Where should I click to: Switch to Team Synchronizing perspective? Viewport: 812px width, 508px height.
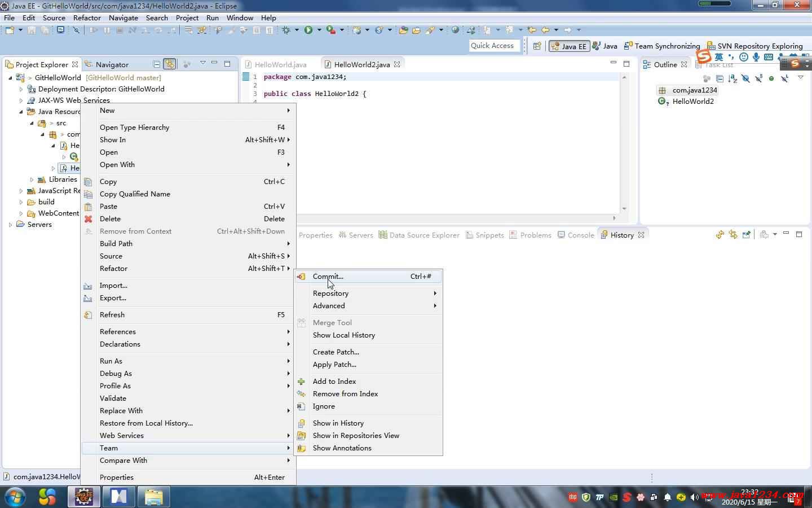click(663, 46)
